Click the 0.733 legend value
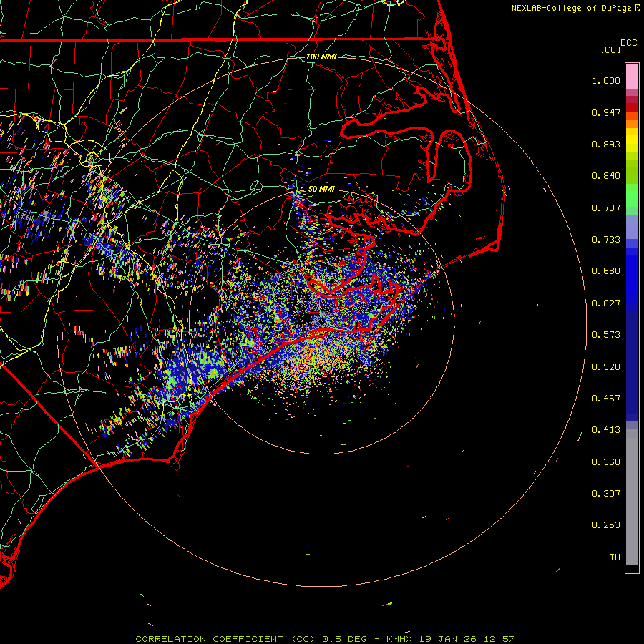 606,240
